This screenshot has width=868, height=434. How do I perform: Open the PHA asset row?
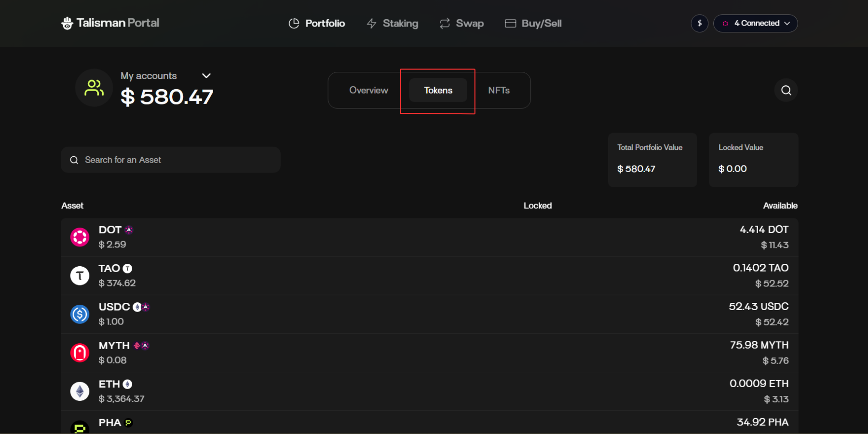429,423
